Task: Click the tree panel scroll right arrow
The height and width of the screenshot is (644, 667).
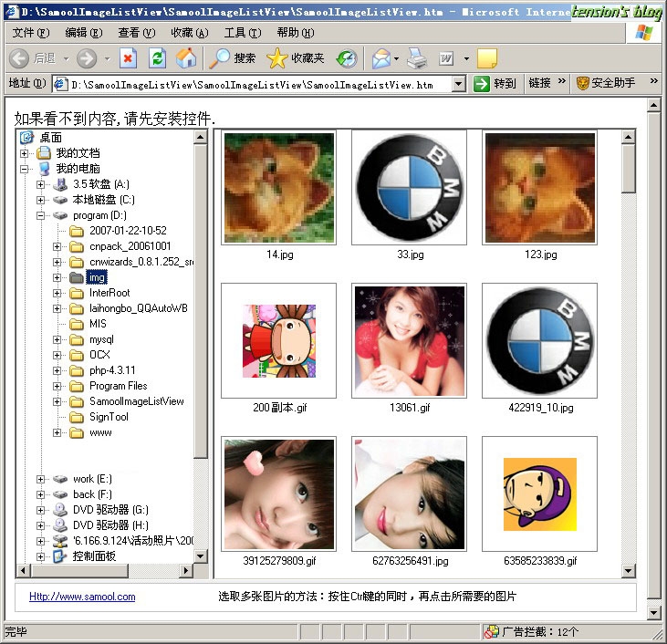Action: [x=185, y=570]
